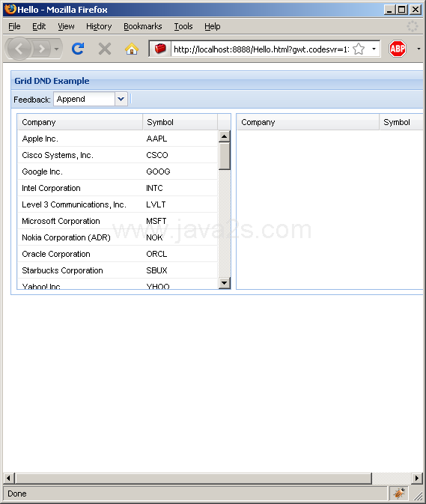Select the Level 3 Communications, Inc. row
426x504 pixels.
click(x=118, y=204)
